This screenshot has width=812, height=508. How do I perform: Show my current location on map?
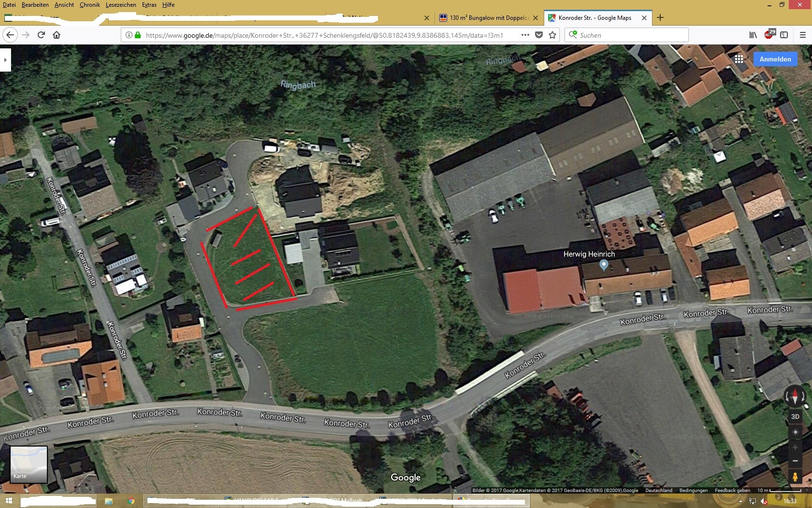click(x=795, y=432)
